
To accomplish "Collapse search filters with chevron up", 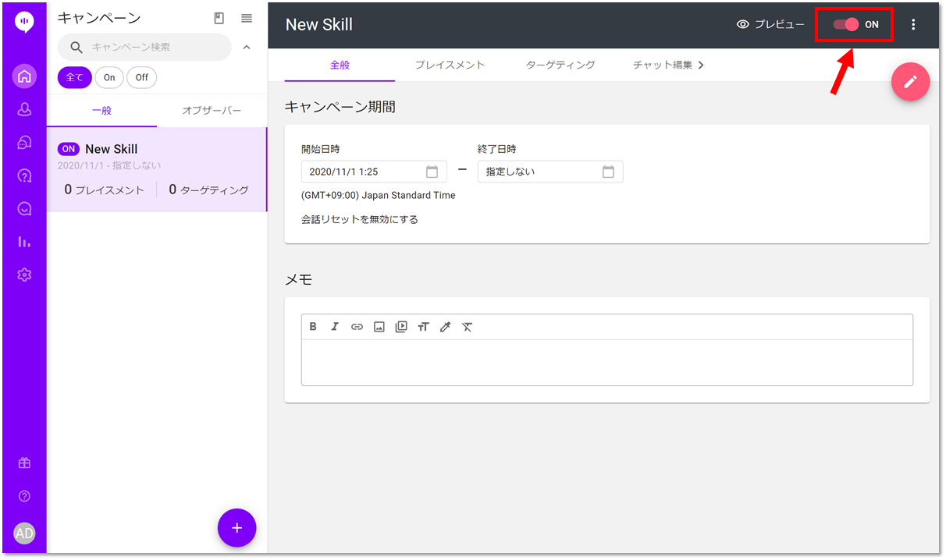I will tap(247, 48).
